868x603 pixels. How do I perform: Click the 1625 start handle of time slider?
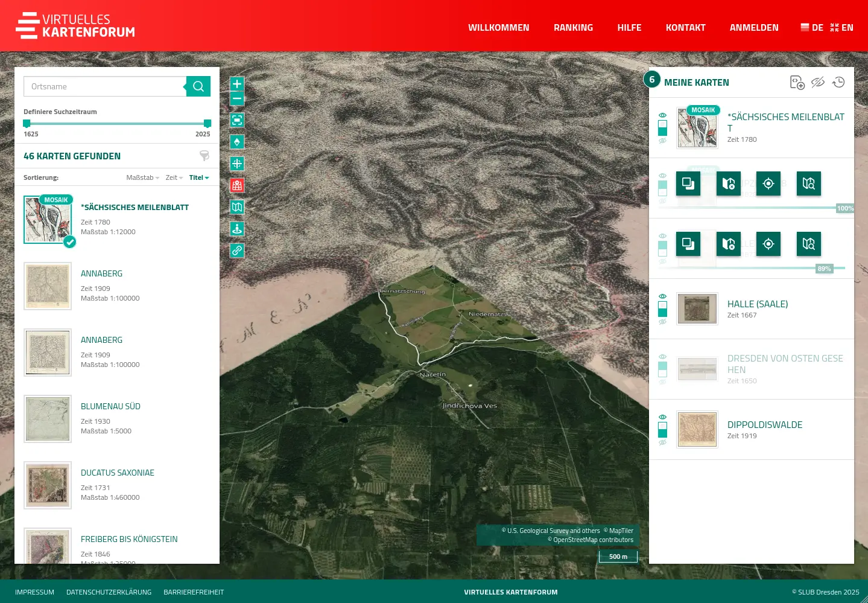[27, 123]
